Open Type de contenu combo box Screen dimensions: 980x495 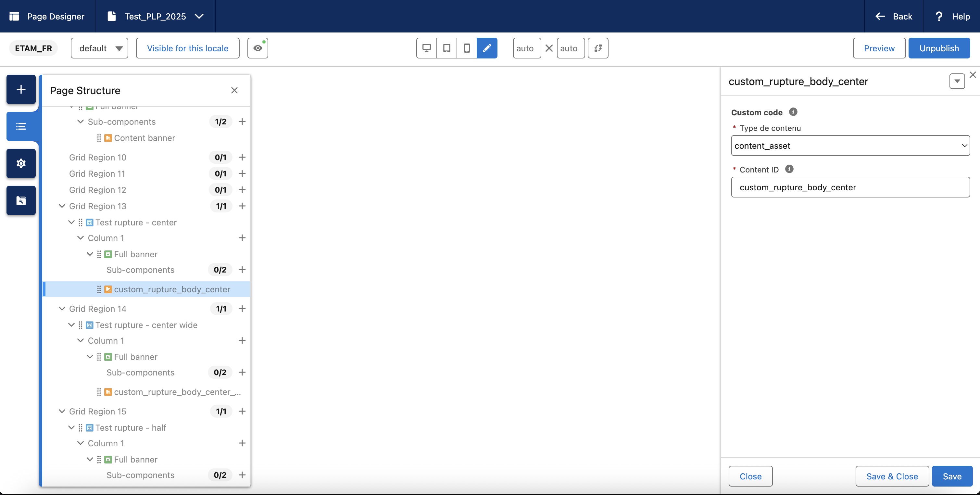coord(850,145)
